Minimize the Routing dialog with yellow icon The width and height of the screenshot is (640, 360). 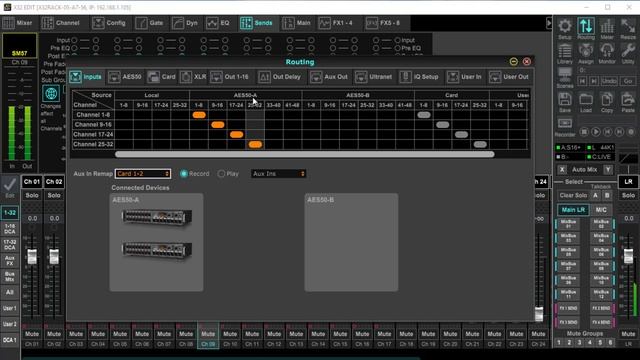click(x=513, y=62)
